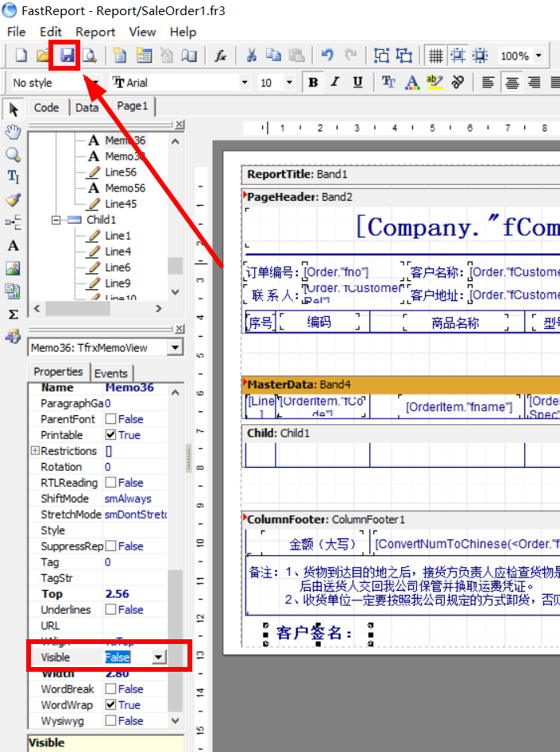Insert a picture object
560x752 pixels.
point(13,268)
